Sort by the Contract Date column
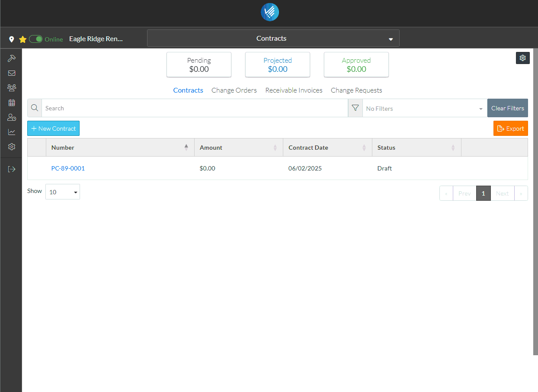Viewport: 538px width, 392px height. [327, 148]
